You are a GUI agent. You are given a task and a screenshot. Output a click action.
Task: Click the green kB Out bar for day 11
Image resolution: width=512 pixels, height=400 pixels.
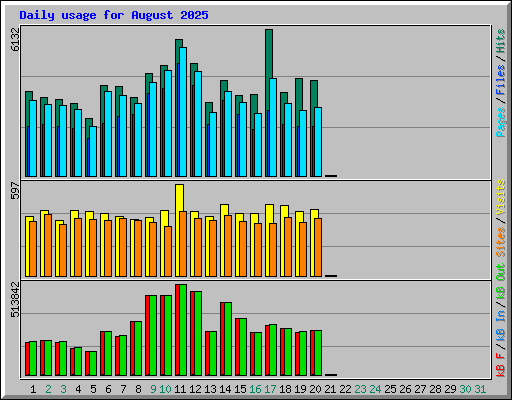point(183,330)
